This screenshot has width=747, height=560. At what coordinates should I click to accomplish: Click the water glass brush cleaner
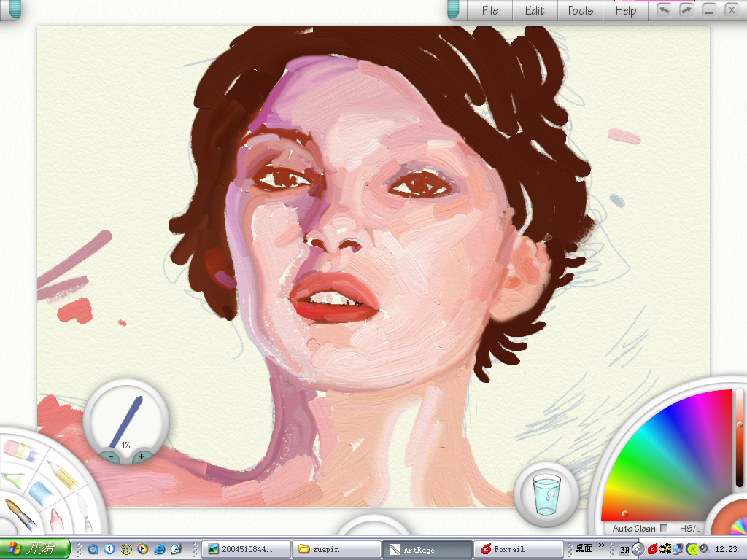coord(546,494)
